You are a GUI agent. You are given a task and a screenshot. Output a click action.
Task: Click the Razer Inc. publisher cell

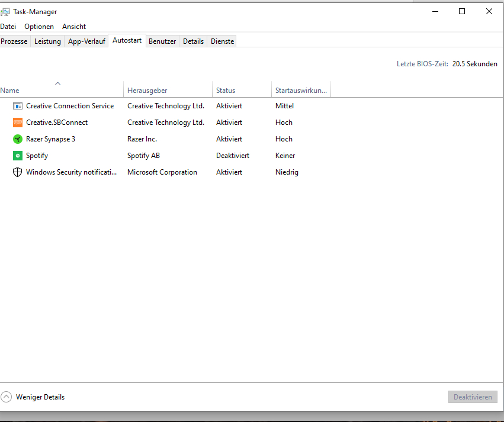pos(142,139)
